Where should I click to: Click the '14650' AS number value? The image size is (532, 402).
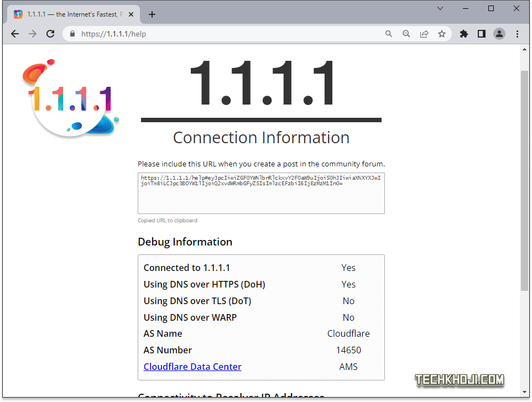click(348, 350)
